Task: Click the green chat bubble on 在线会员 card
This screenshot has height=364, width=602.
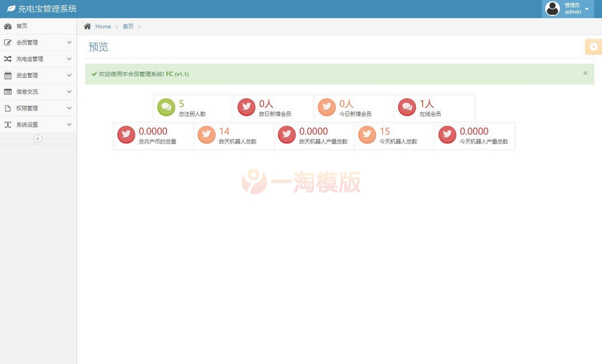Action: click(407, 106)
